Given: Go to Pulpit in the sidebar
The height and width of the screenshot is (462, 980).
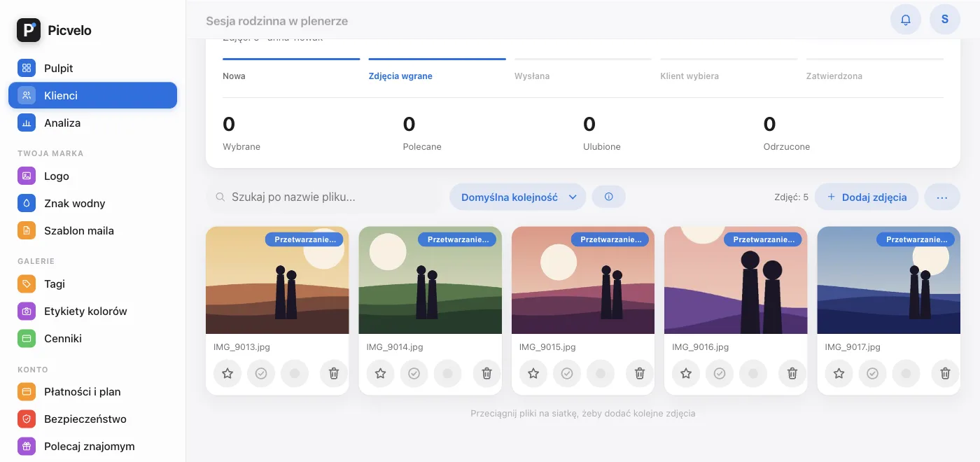Looking at the screenshot, I should (x=92, y=69).
